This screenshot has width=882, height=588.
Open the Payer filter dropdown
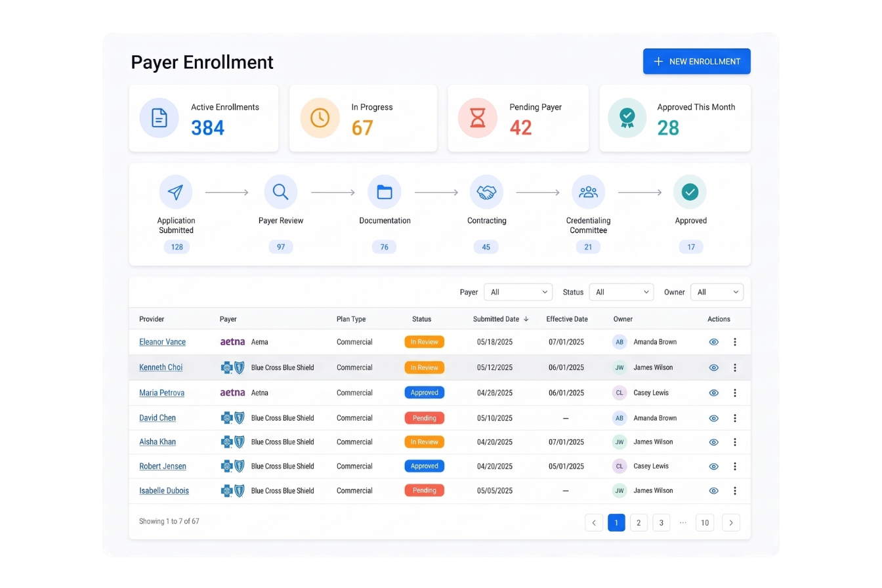click(518, 292)
